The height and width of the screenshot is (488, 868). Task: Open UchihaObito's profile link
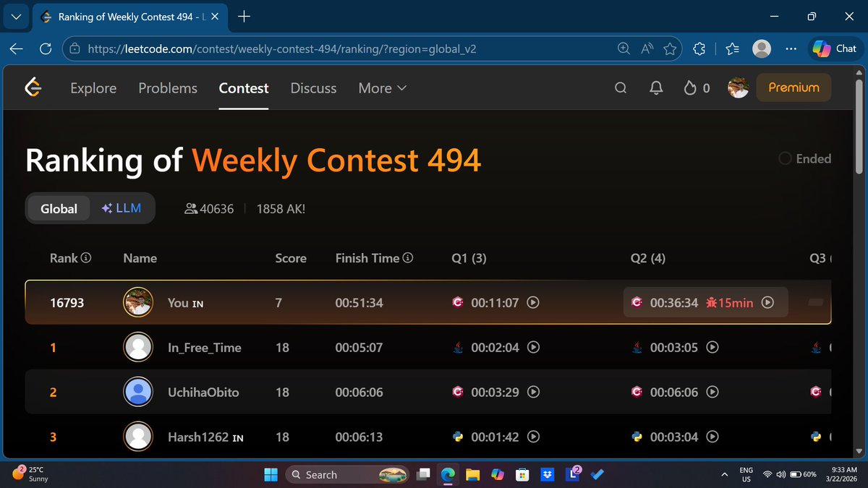[x=203, y=393]
